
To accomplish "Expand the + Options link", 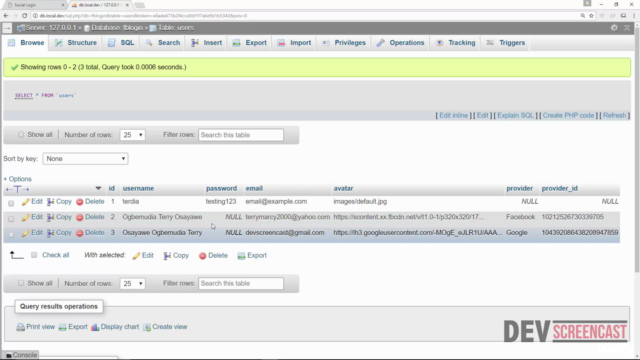I will (18, 179).
